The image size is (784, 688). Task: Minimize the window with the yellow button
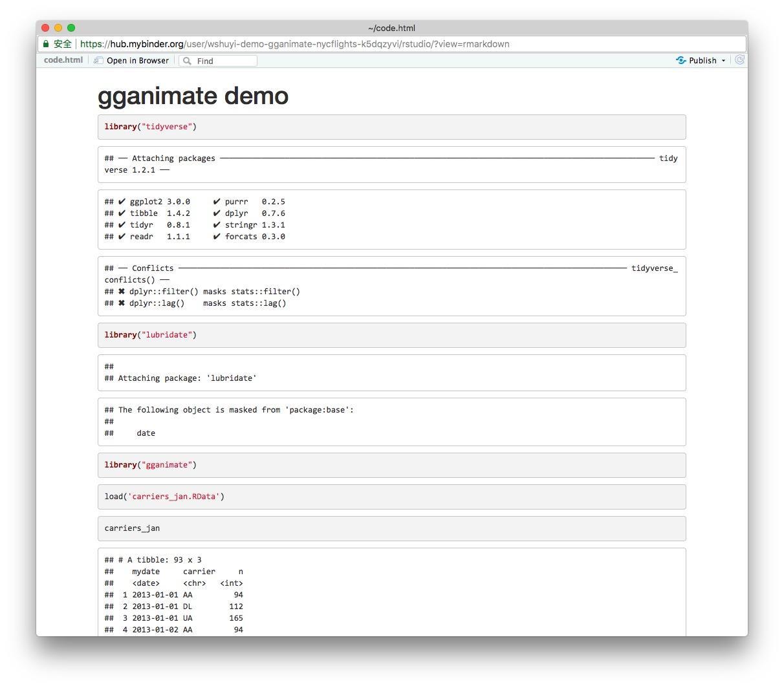58,28
